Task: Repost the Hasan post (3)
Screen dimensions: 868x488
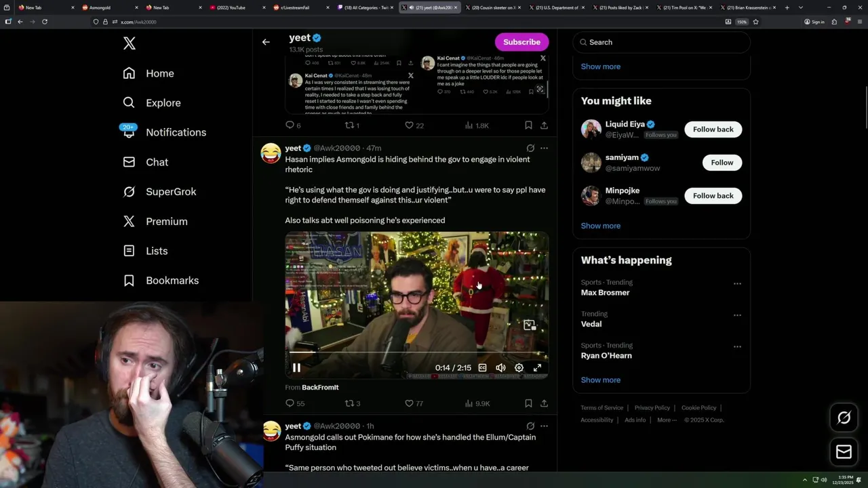Action: [x=353, y=403]
